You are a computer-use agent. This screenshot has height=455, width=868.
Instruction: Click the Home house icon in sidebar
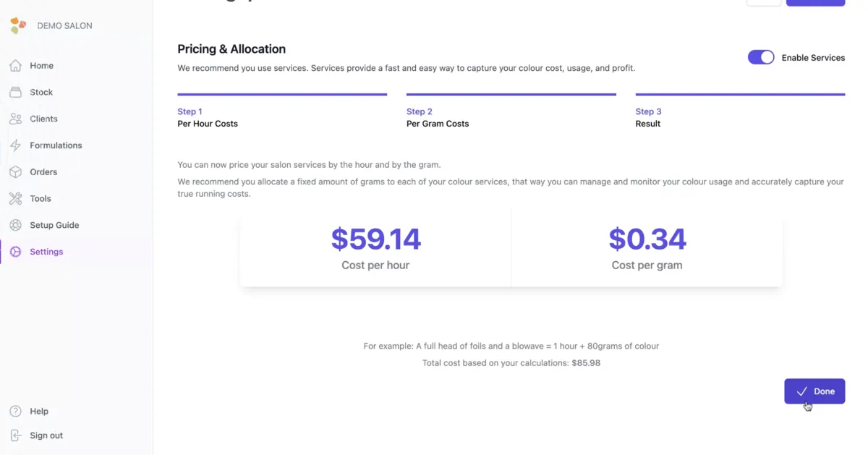pos(15,66)
